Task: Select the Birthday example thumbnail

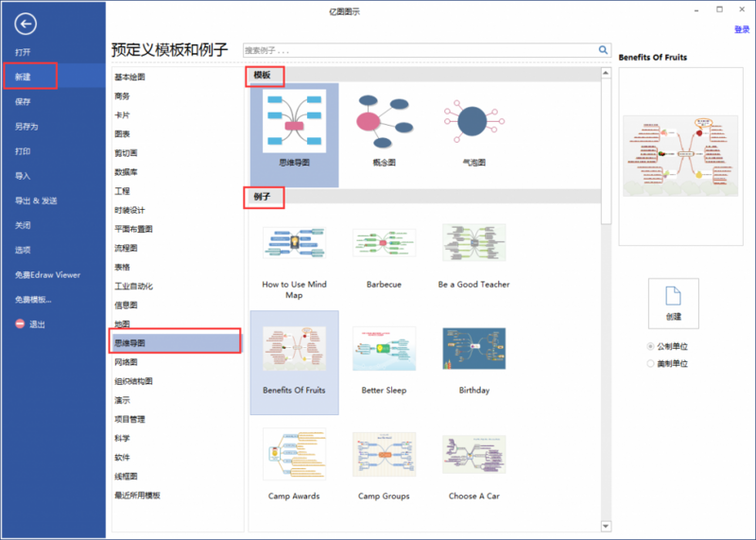Action: (474, 348)
